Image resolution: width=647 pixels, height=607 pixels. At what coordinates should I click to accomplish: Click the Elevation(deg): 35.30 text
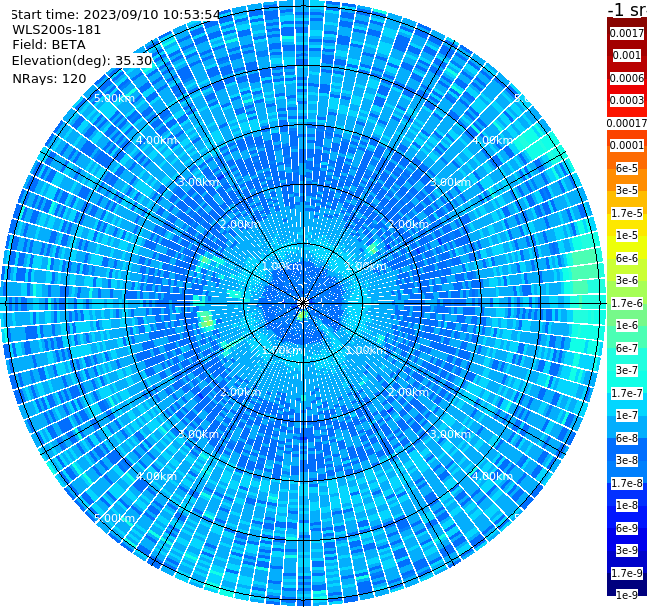(82, 61)
